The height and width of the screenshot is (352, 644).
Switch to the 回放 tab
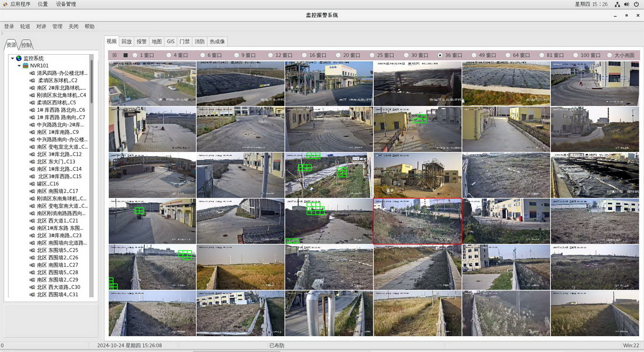pyautogui.click(x=126, y=42)
